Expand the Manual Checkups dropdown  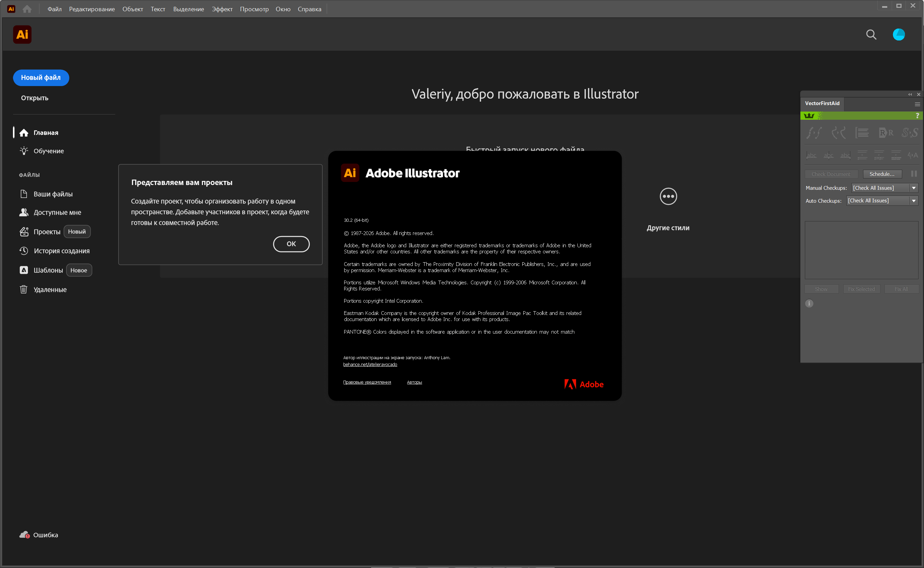pyautogui.click(x=913, y=188)
